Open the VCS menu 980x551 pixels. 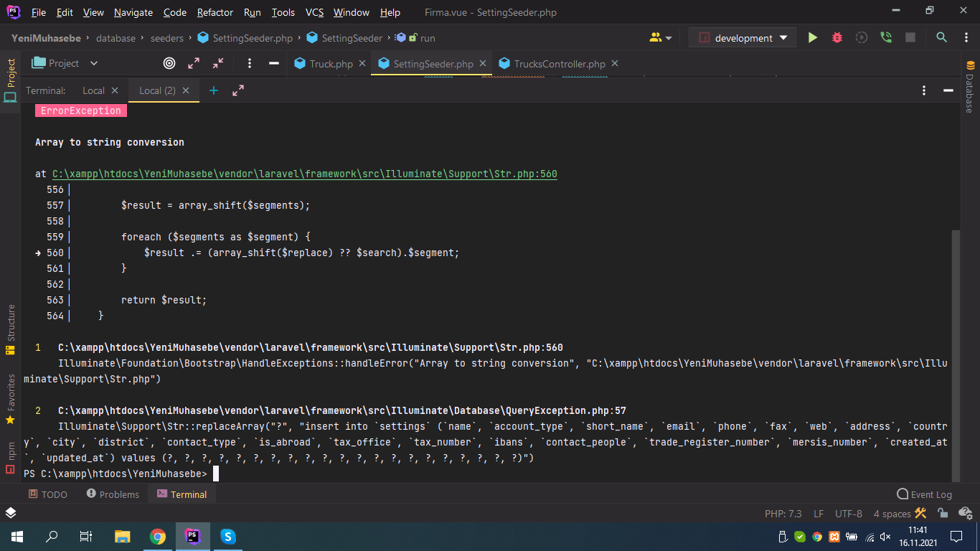pos(314,12)
